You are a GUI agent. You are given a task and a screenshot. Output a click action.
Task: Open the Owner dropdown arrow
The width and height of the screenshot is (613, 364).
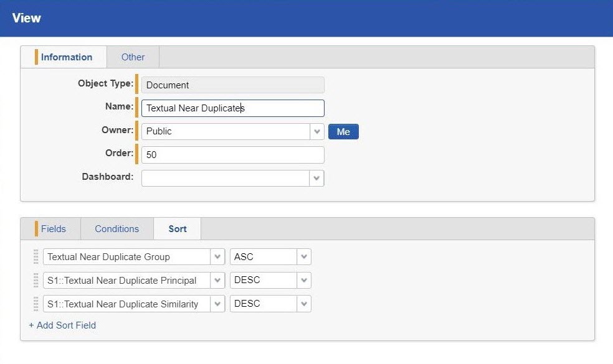tap(317, 132)
